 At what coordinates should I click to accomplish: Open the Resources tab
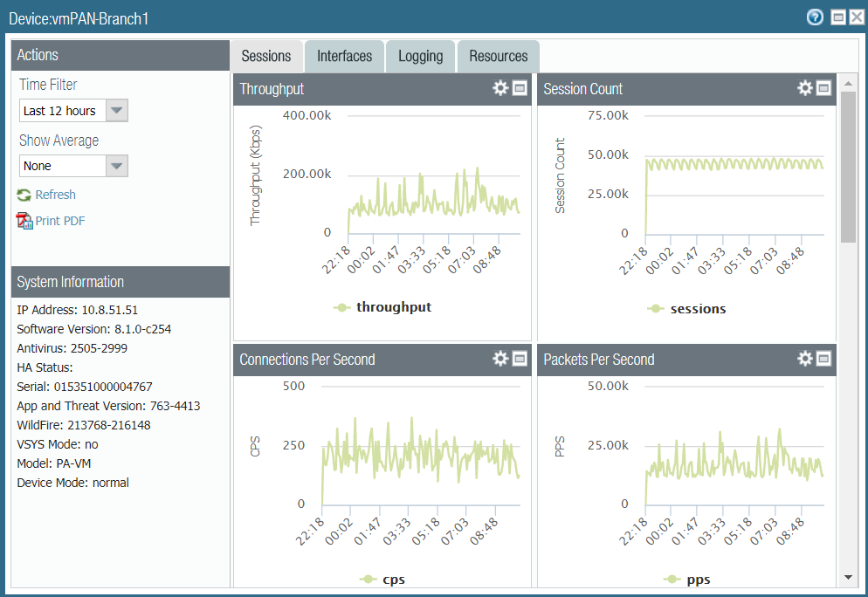498,57
